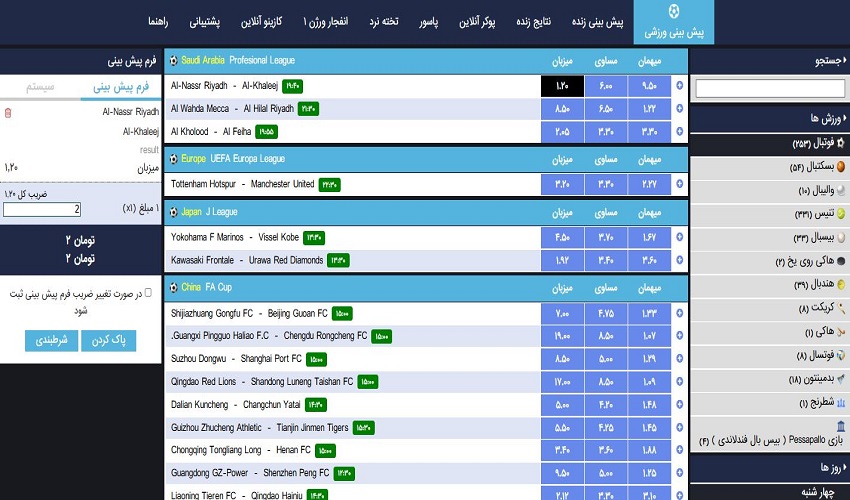
Task: Click the basketball icon next to بسکتبال
Action: [841, 166]
